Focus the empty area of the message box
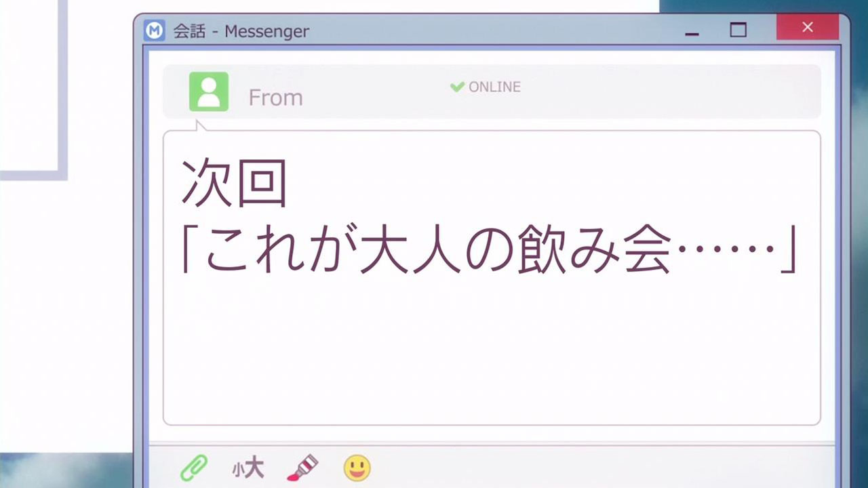Image resolution: width=868 pixels, height=488 pixels. coord(492,352)
